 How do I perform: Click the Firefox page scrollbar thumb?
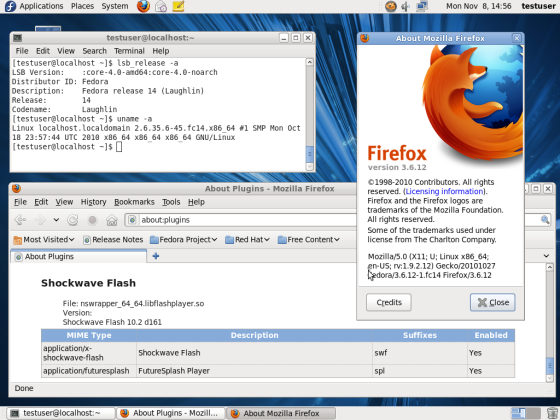coord(550,365)
